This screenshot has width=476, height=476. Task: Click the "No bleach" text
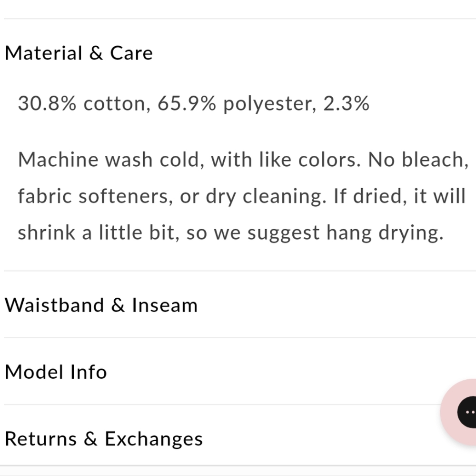pyautogui.click(x=416, y=160)
